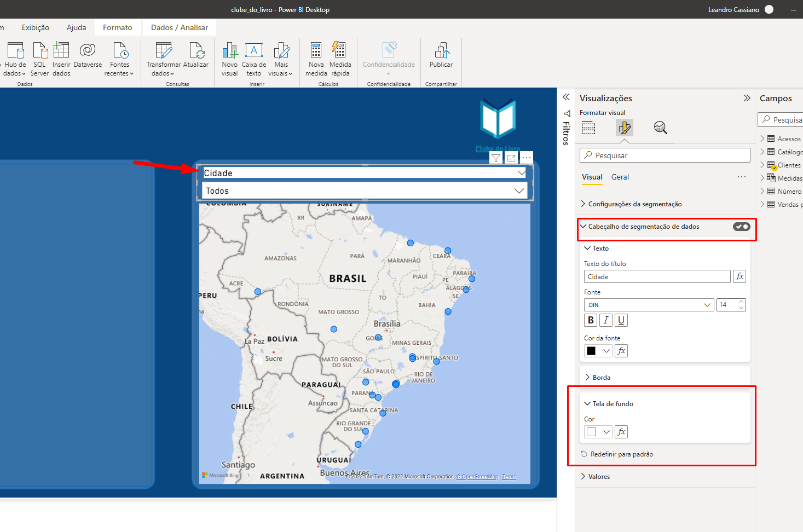The width and height of the screenshot is (803, 532).
Task: Create a Nova medida
Action: (x=316, y=59)
